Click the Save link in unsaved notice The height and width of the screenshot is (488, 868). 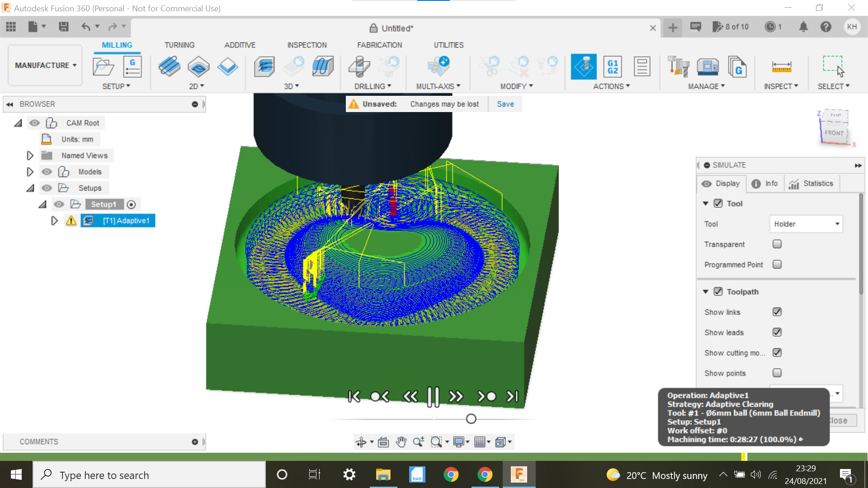point(505,104)
